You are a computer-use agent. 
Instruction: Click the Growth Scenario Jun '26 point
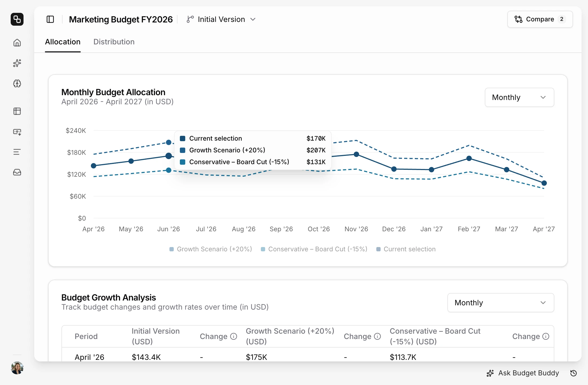coord(169,142)
